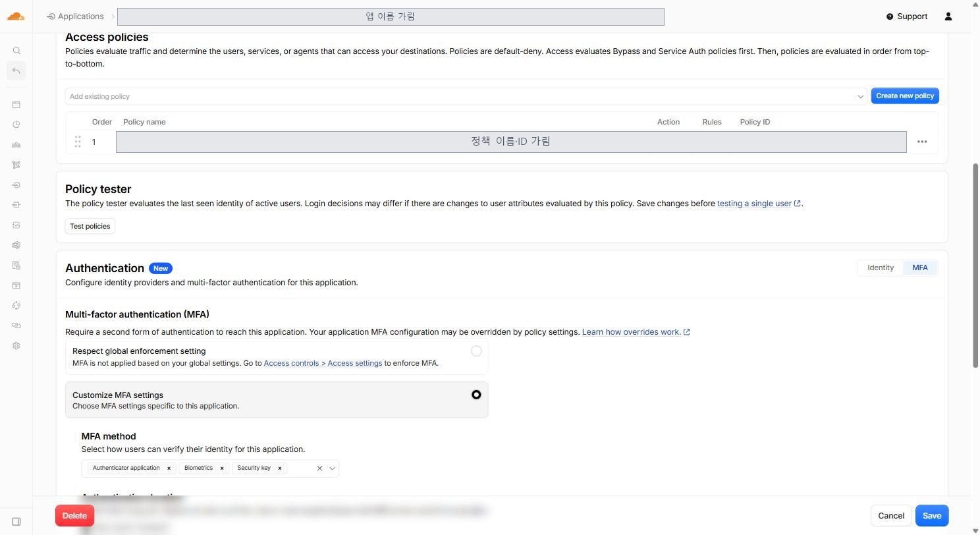
Task: Open Learn how overrides work link
Action: tap(636, 332)
